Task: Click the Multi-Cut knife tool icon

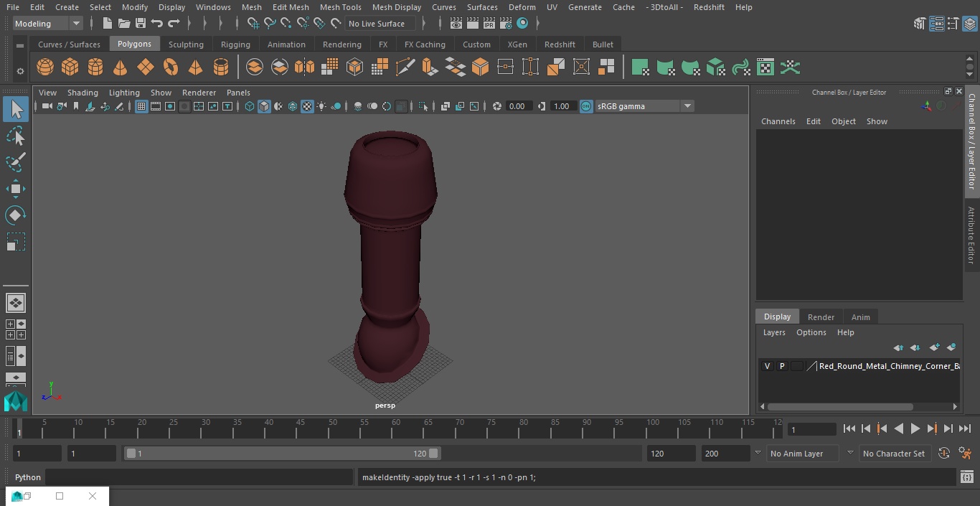Action: point(405,67)
